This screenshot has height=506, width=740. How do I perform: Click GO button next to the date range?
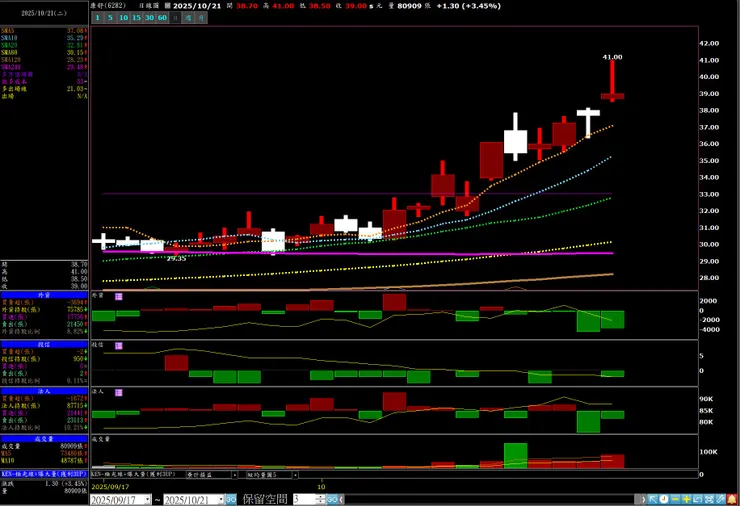[231, 499]
